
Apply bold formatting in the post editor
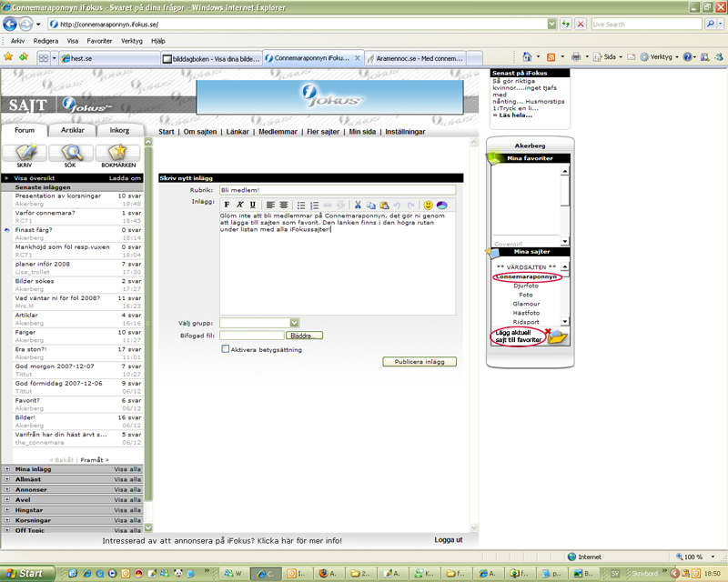tap(227, 205)
